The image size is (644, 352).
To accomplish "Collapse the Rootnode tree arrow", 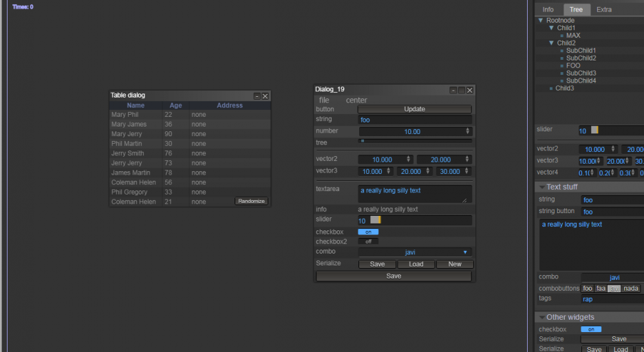I will [541, 20].
